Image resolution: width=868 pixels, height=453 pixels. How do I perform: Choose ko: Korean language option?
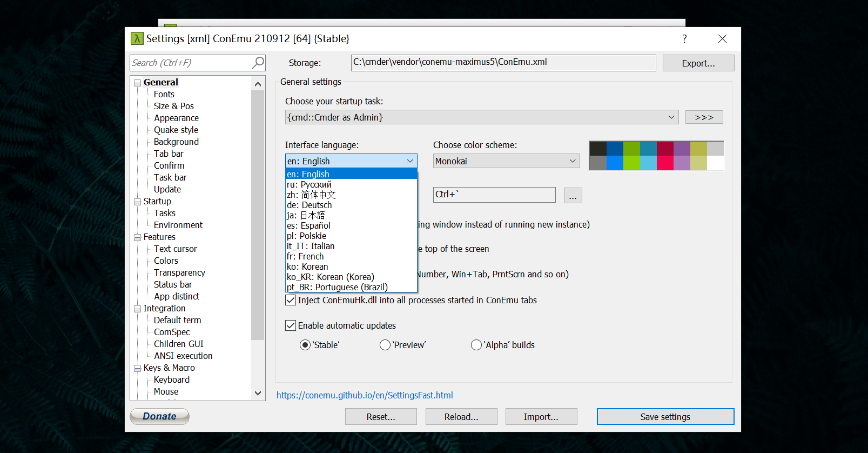pos(351,267)
